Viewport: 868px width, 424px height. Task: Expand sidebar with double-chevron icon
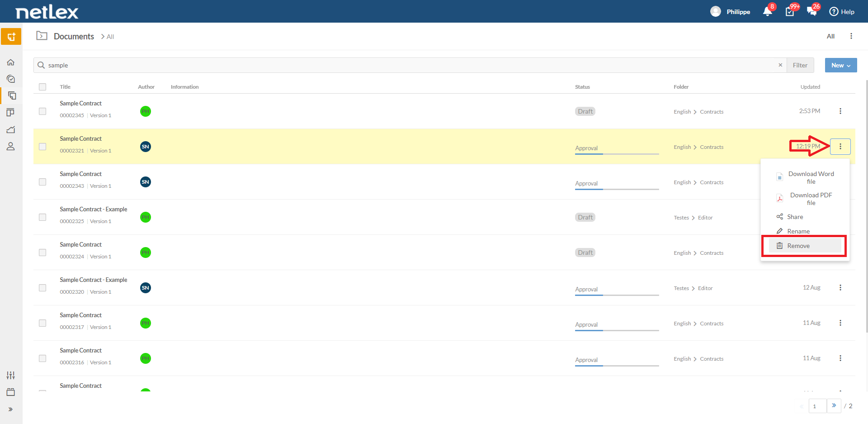click(x=10, y=409)
